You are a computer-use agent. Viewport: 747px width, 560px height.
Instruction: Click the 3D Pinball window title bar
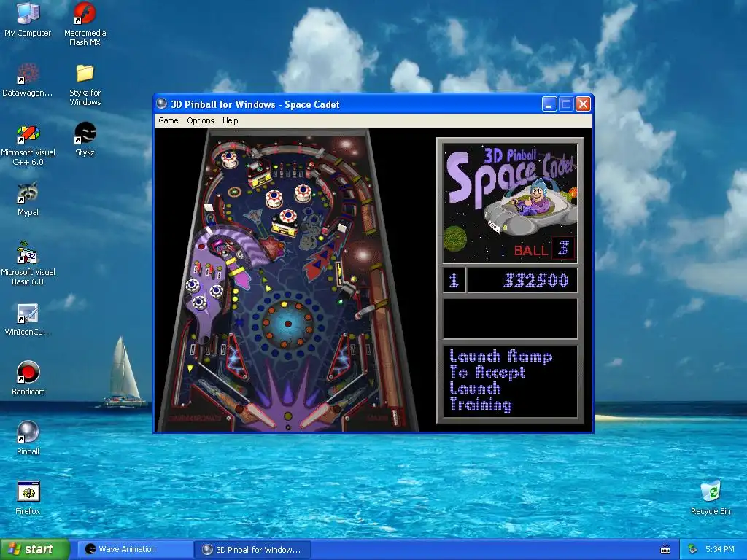pos(373,104)
